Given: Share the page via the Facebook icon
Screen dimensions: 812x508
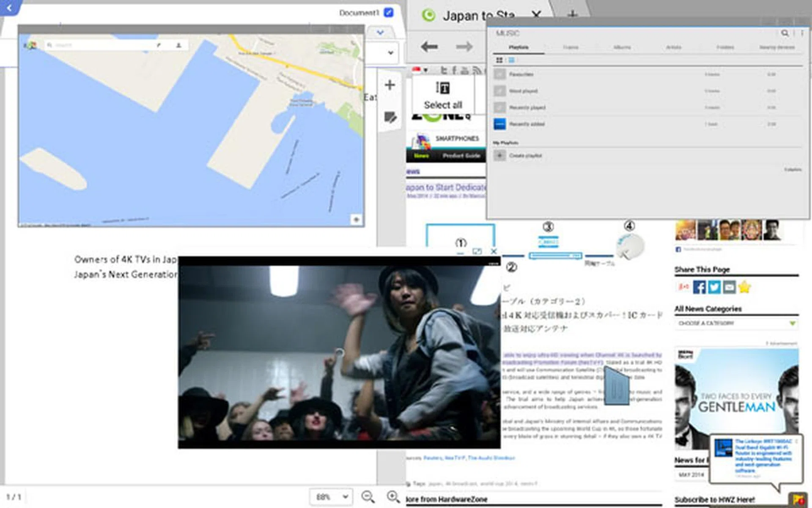Looking at the screenshot, I should pyautogui.click(x=700, y=287).
